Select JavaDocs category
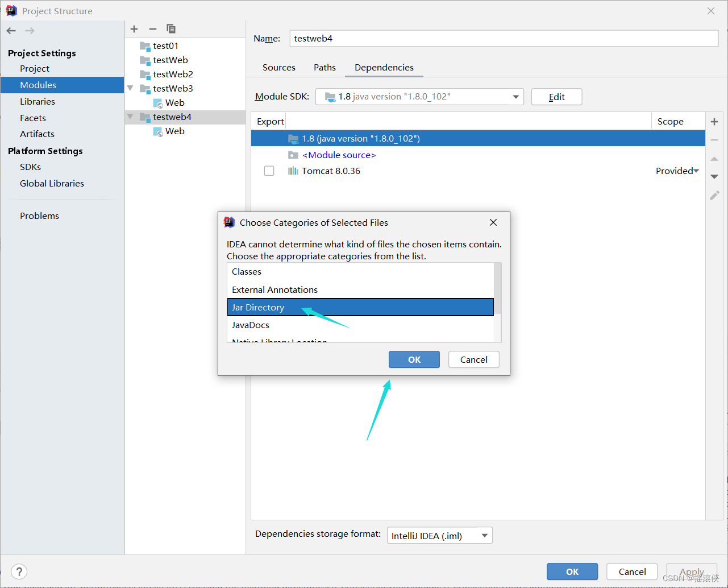The image size is (728, 588). pos(360,325)
